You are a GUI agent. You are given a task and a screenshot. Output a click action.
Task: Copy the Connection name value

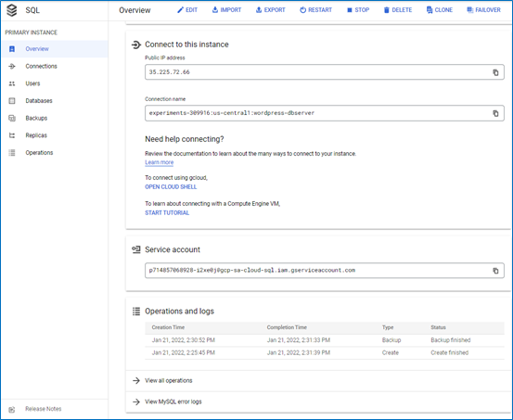click(495, 113)
